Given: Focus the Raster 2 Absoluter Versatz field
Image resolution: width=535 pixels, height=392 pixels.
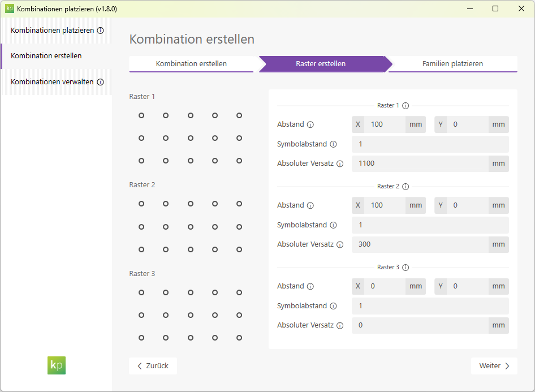Looking at the screenshot, I should point(420,244).
